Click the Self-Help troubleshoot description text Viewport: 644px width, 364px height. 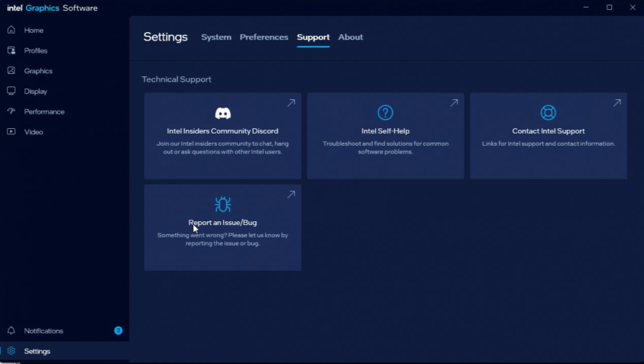[385, 148]
